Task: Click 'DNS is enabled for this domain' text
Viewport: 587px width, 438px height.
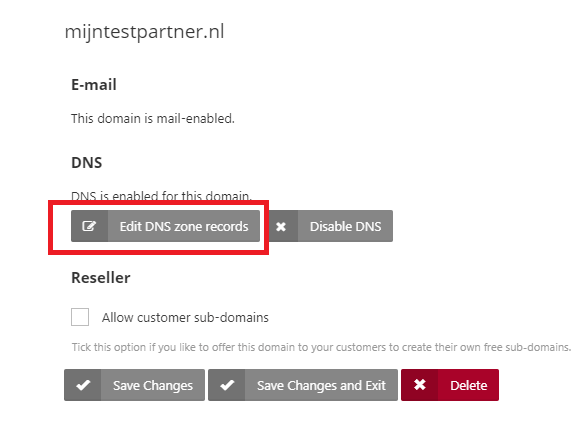Action: (161, 195)
